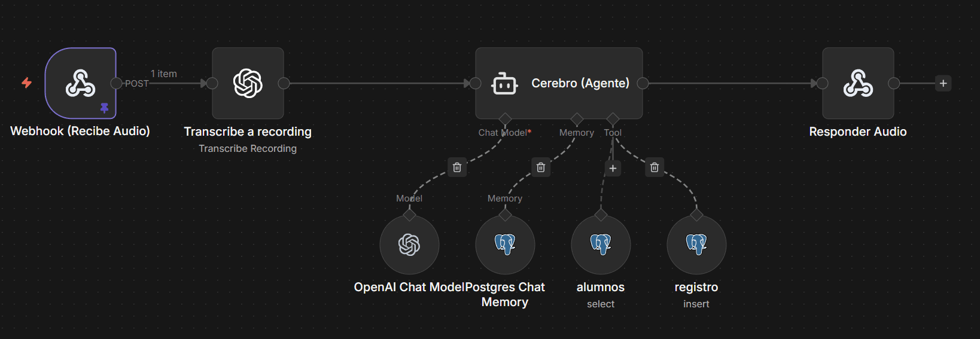
Task: Open the Responder Audio webhook node
Action: tap(858, 83)
